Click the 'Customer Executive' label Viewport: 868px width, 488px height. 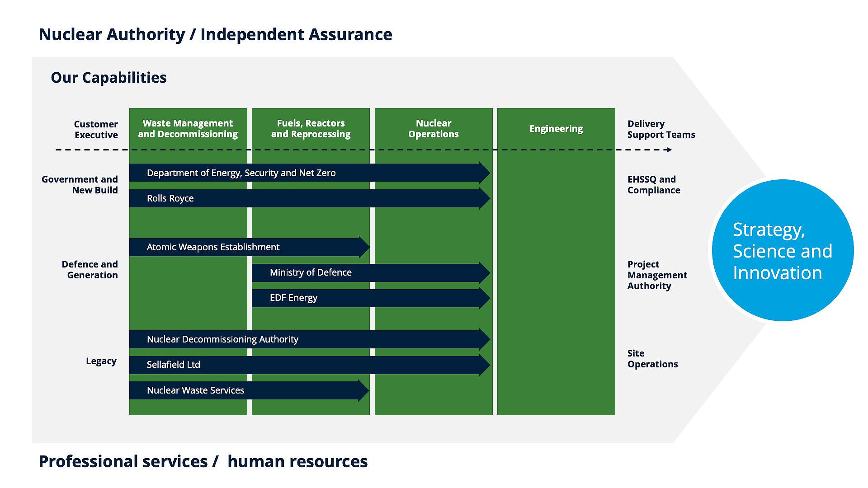96,129
